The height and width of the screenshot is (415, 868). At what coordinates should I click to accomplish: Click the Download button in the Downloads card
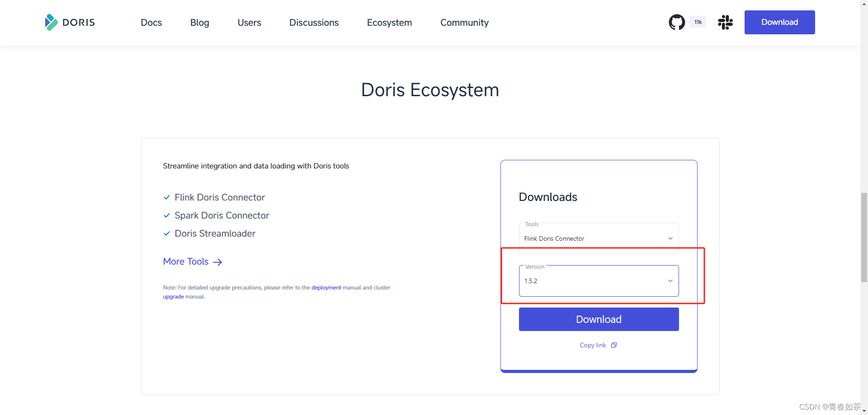tap(599, 319)
